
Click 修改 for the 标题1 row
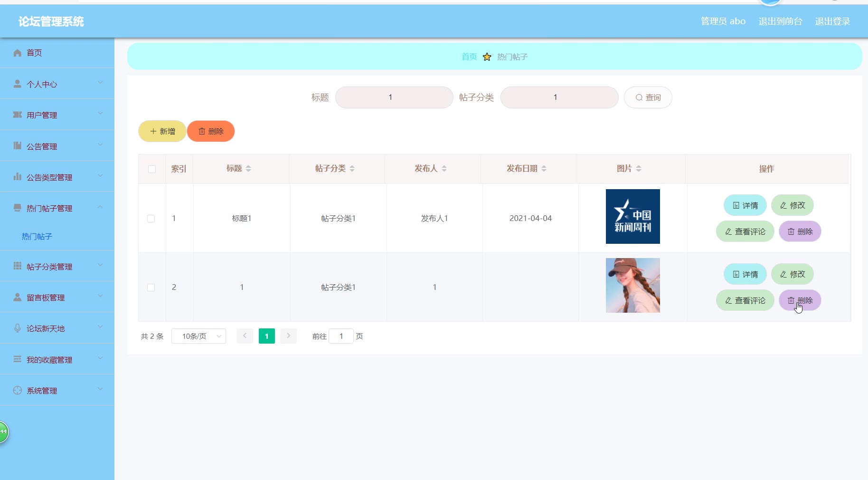click(x=793, y=205)
